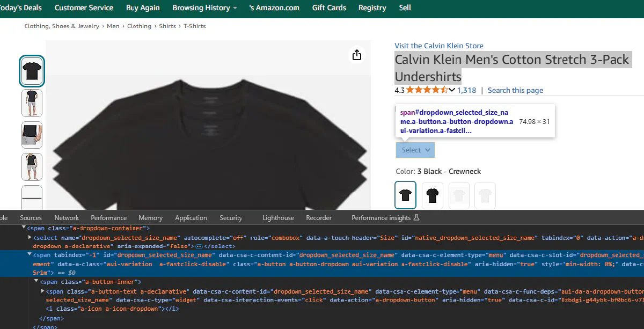This screenshot has height=329, width=644.
Task: Open Customer Service page
Action: click(84, 8)
